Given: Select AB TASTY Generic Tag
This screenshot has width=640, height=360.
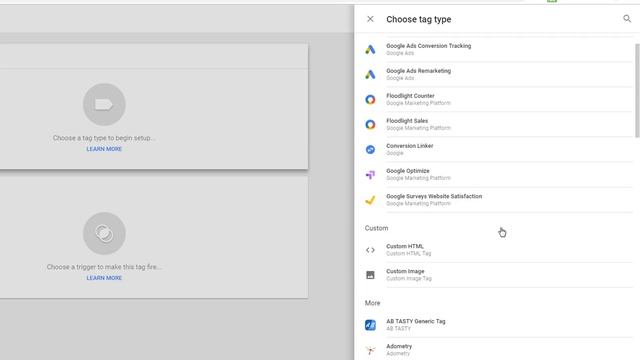Looking at the screenshot, I should click(x=498, y=325).
